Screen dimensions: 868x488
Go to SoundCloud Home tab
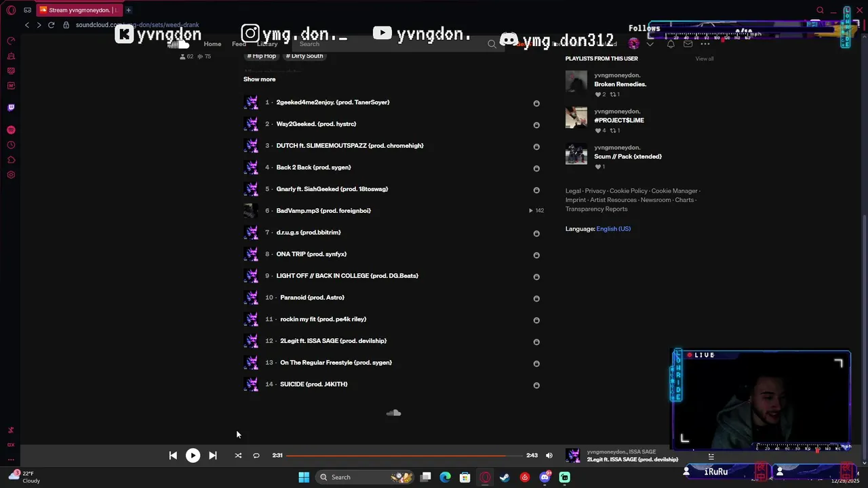click(x=212, y=44)
